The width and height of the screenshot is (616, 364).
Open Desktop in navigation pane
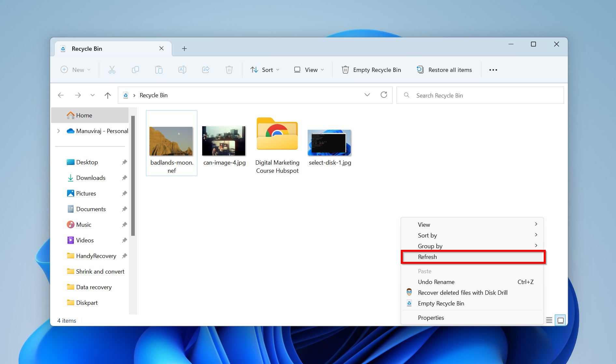click(87, 162)
